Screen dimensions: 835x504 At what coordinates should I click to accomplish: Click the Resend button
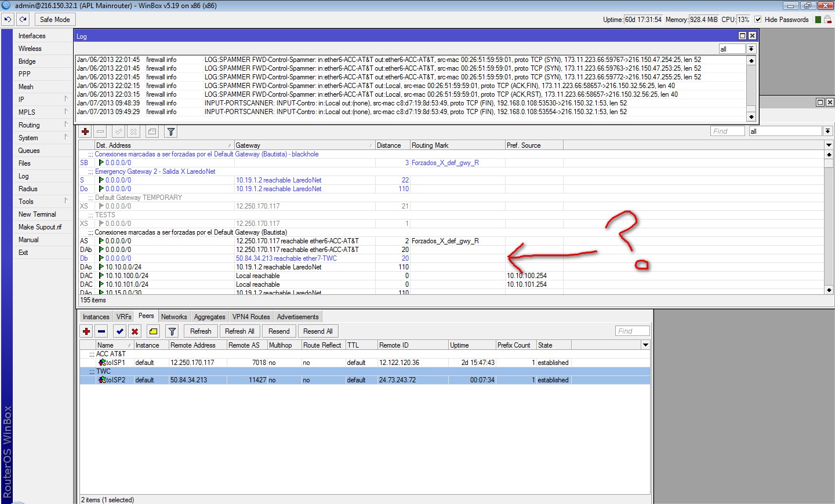[x=279, y=331]
